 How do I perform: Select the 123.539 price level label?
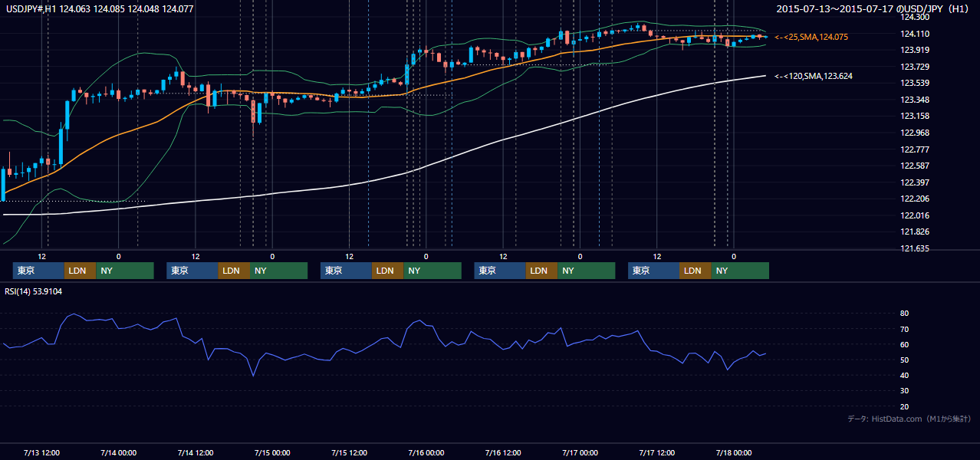914,83
